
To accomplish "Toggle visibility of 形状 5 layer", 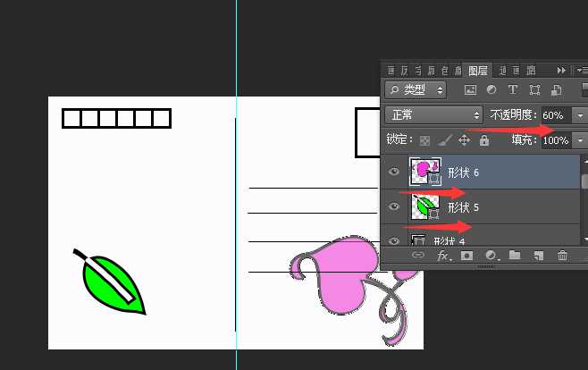I will (394, 206).
